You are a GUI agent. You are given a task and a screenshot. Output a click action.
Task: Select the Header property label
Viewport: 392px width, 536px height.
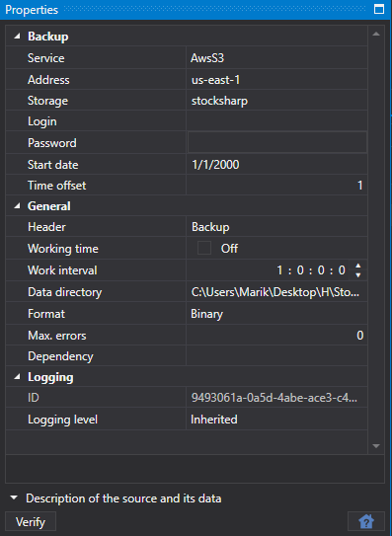pos(46,227)
